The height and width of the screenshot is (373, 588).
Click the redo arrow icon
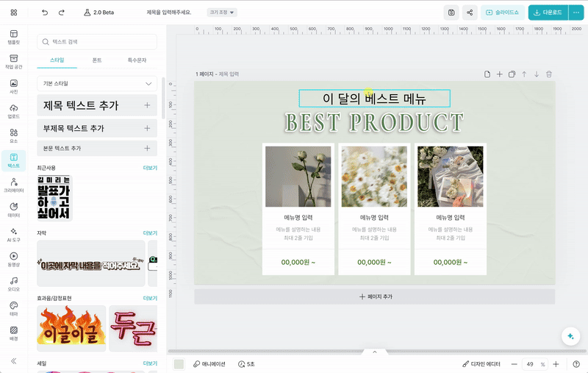(x=62, y=13)
